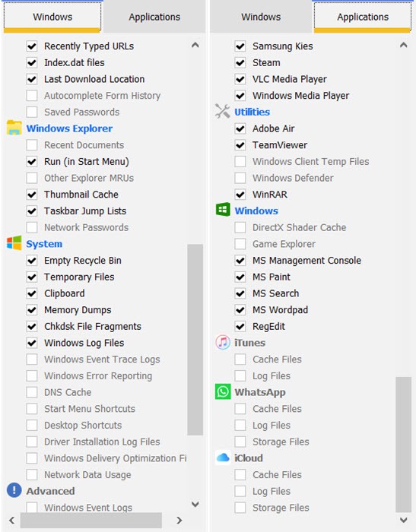Enable Autocomplete Form History
416x532 pixels.
click(32, 95)
